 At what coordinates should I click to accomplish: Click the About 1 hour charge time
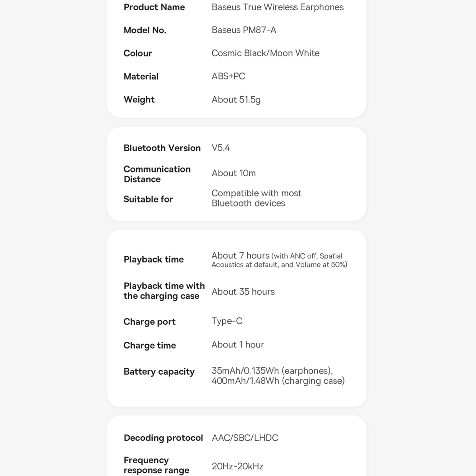(238, 345)
